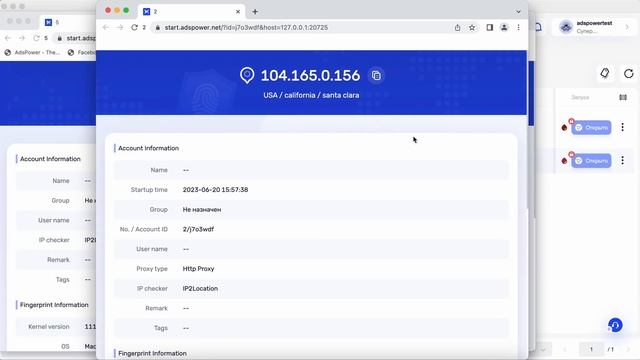
Task: Toggle the browser side panel icon
Action: pos(489,27)
